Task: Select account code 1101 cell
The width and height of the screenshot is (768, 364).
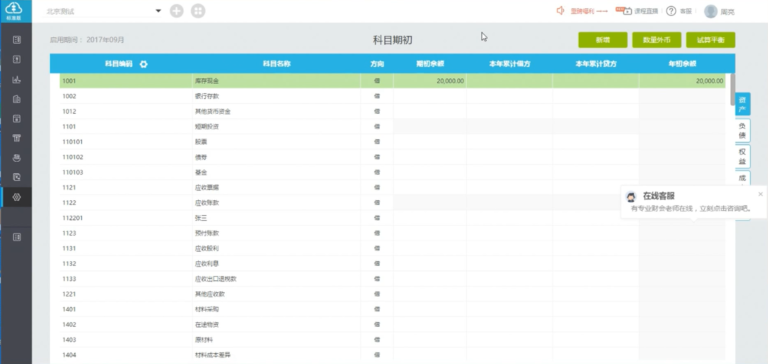Action: tap(126, 126)
